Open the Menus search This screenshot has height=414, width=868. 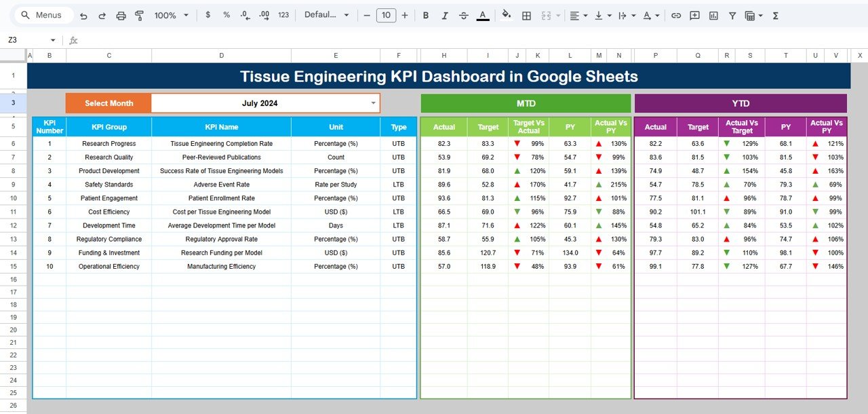coord(43,14)
